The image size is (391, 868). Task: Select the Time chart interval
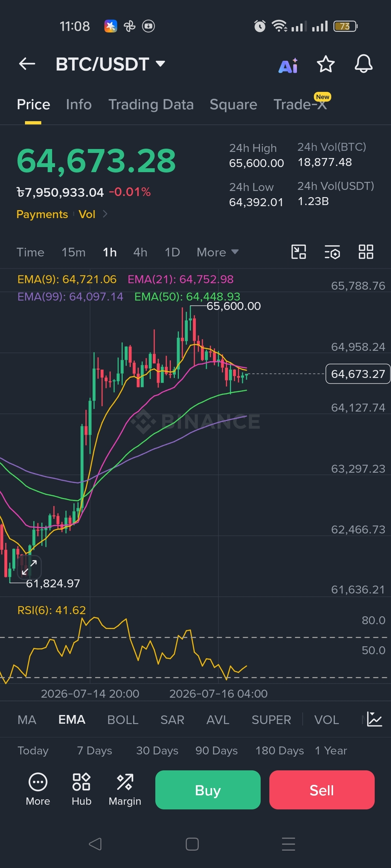30,252
